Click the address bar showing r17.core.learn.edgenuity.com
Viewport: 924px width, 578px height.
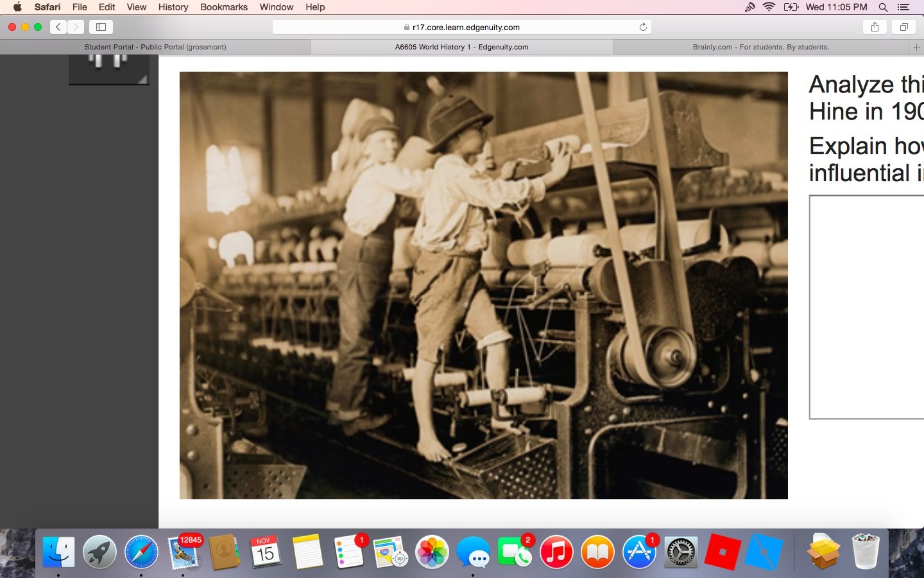tap(462, 27)
